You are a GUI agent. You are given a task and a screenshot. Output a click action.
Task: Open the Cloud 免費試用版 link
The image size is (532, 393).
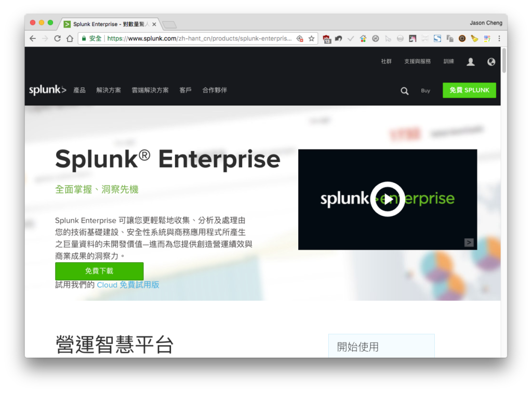click(128, 285)
